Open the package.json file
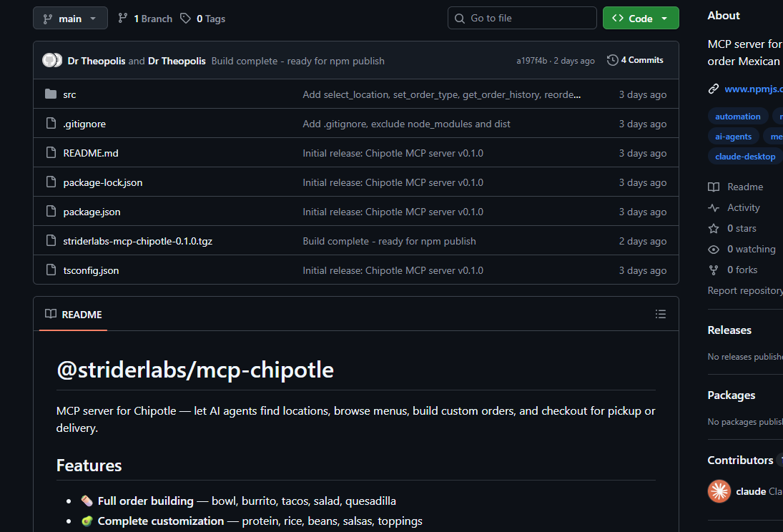 click(x=92, y=212)
